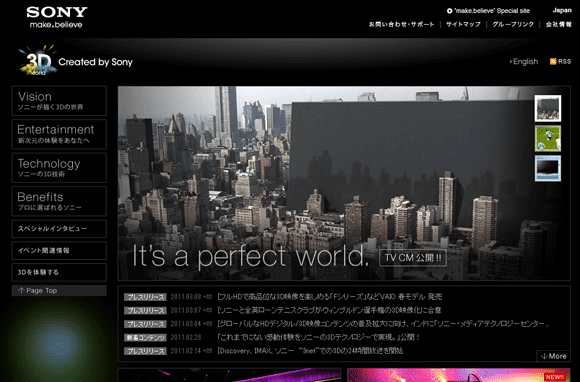Open スペシャルインタビュー menu item
The image size is (580, 382).
point(59,229)
